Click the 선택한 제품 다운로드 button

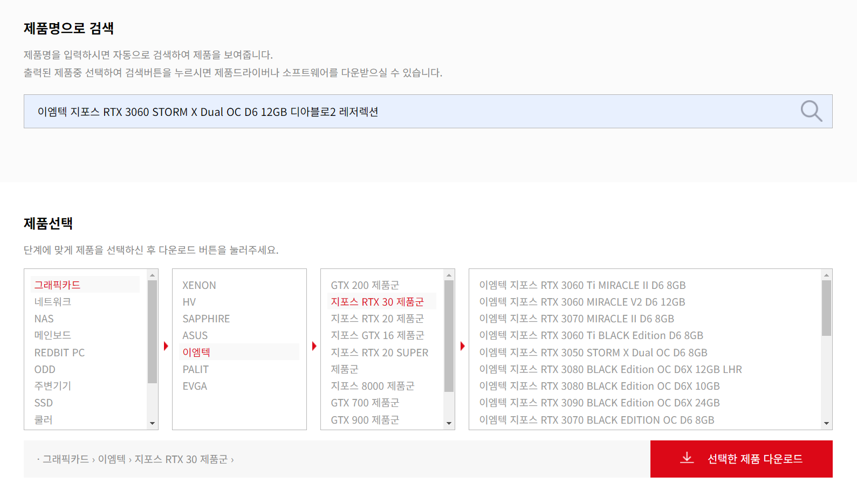click(741, 459)
